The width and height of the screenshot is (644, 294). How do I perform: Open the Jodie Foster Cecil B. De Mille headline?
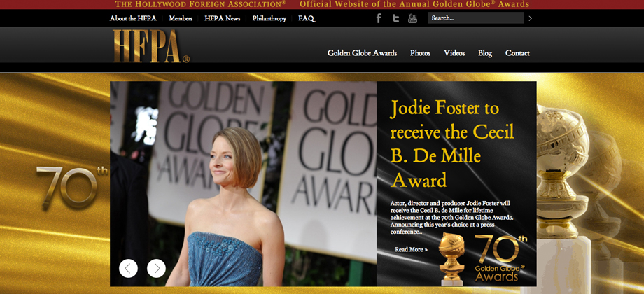[452, 144]
